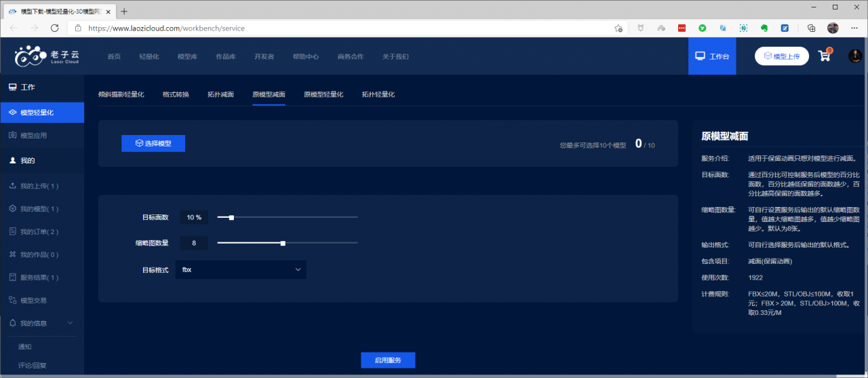The image size is (868, 378).
Task: Reload the page with refresh icon
Action: (54, 28)
